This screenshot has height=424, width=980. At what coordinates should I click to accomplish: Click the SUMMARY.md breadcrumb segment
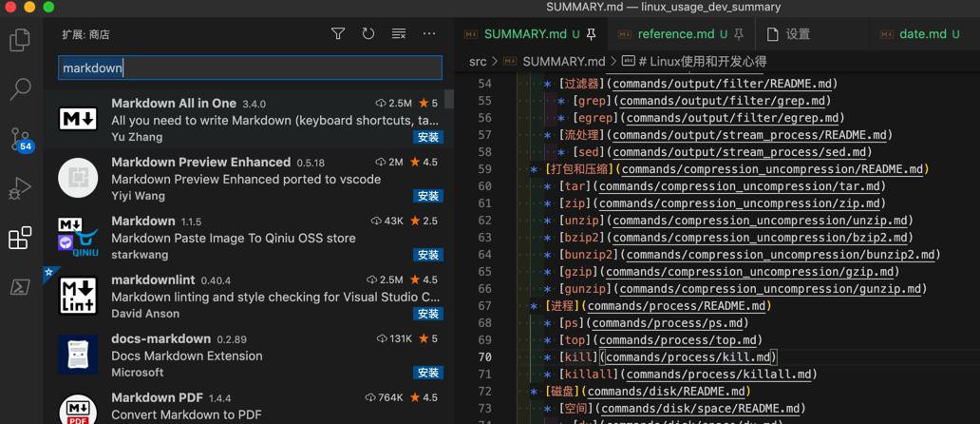(x=564, y=61)
